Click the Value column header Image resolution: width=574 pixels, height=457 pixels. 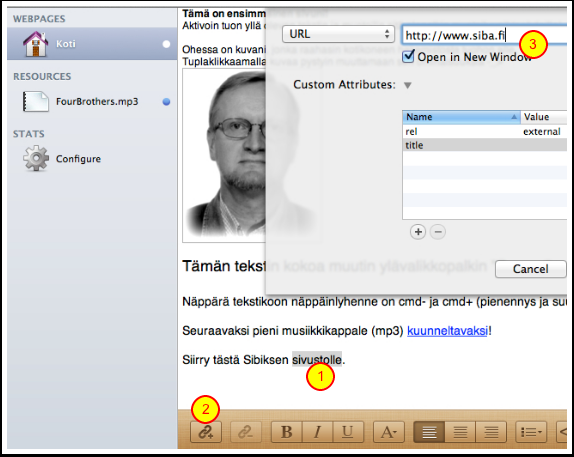[544, 117]
